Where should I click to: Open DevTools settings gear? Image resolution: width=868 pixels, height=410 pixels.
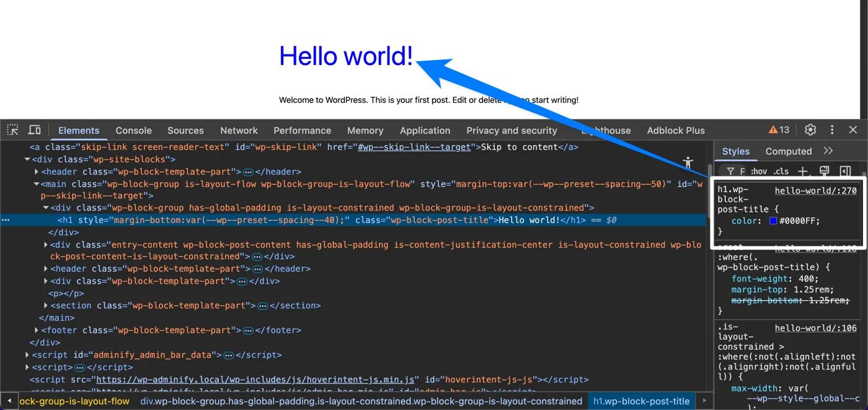810,130
